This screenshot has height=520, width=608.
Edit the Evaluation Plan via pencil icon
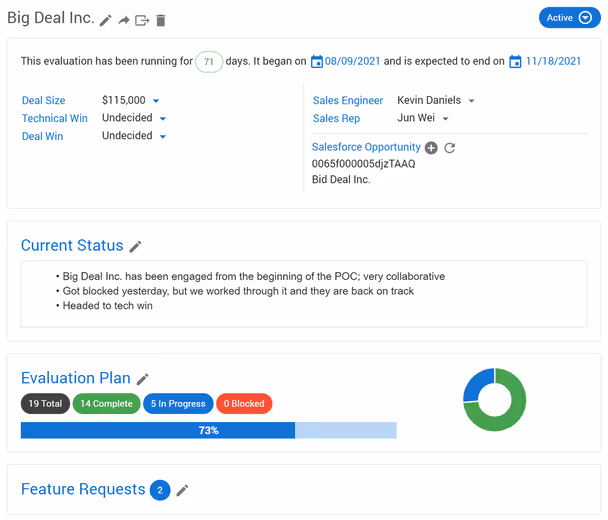[143, 379]
